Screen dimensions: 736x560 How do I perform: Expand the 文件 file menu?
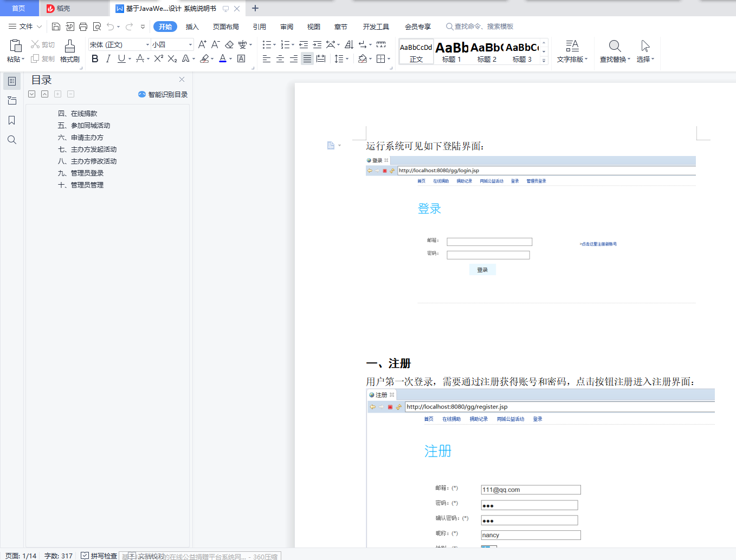point(25,27)
